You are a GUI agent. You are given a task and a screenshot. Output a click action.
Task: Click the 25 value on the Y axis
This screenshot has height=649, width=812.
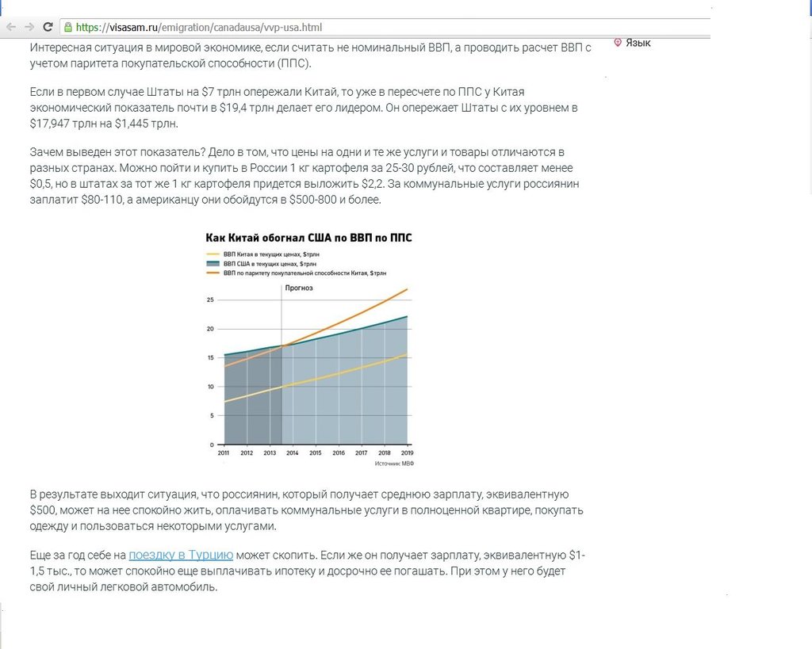point(209,300)
